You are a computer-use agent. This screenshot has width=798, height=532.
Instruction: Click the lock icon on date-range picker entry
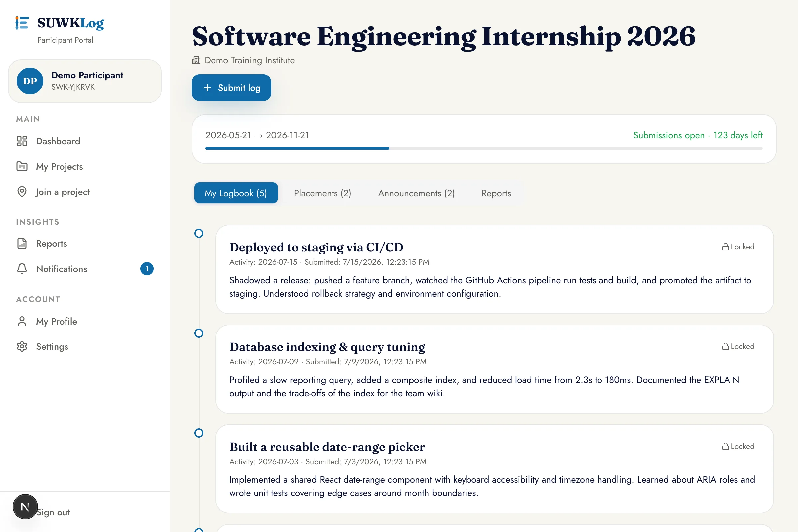[726, 446]
